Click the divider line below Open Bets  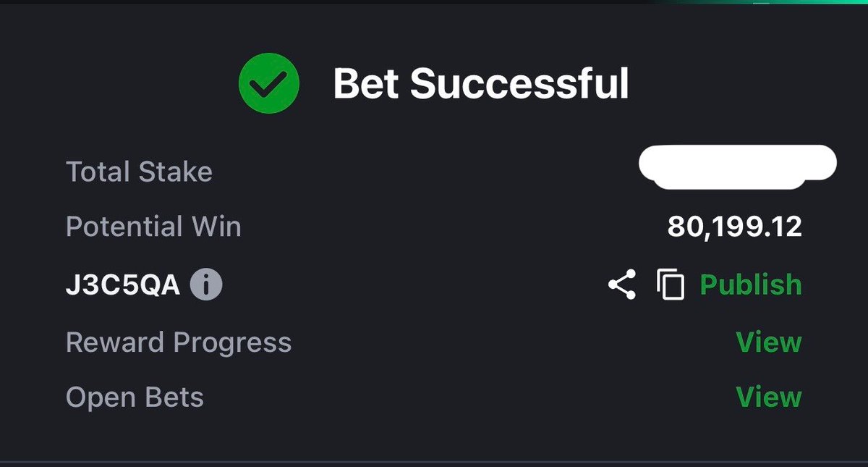[x=434, y=461]
